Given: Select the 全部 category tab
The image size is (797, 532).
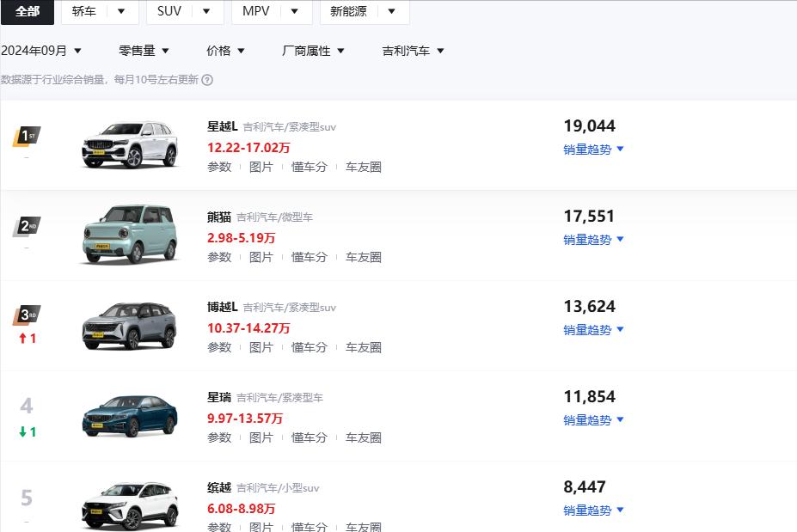Looking at the screenshot, I should [27, 11].
